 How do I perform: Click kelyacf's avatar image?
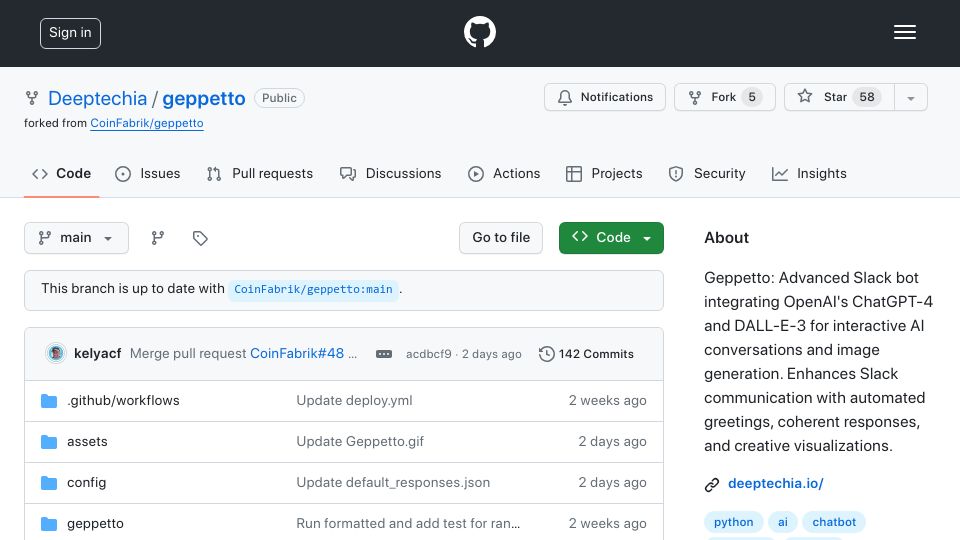(56, 353)
